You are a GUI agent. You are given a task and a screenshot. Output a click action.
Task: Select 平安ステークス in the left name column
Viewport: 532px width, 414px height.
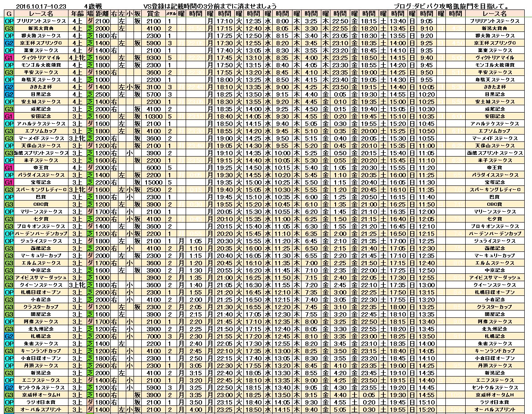(41, 72)
